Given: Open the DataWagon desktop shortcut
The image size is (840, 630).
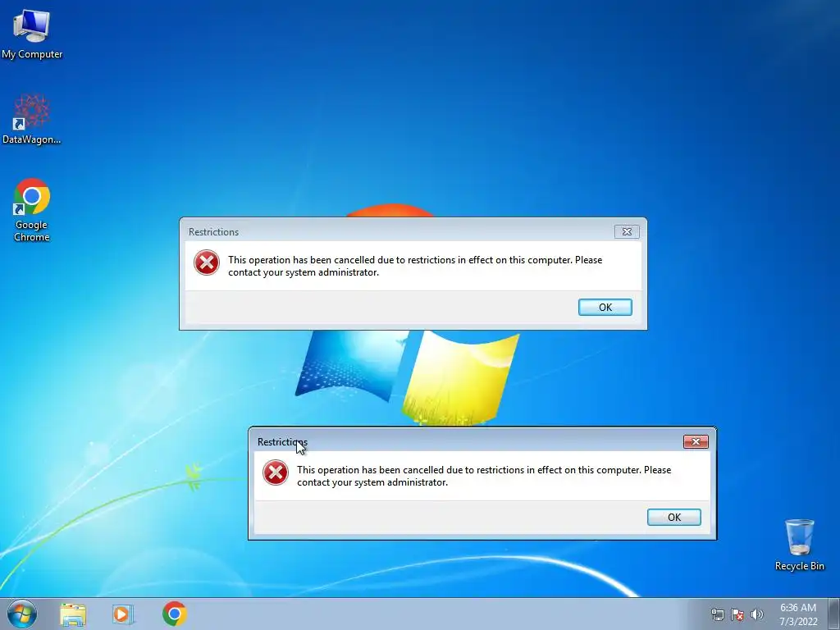Looking at the screenshot, I should point(32,119).
